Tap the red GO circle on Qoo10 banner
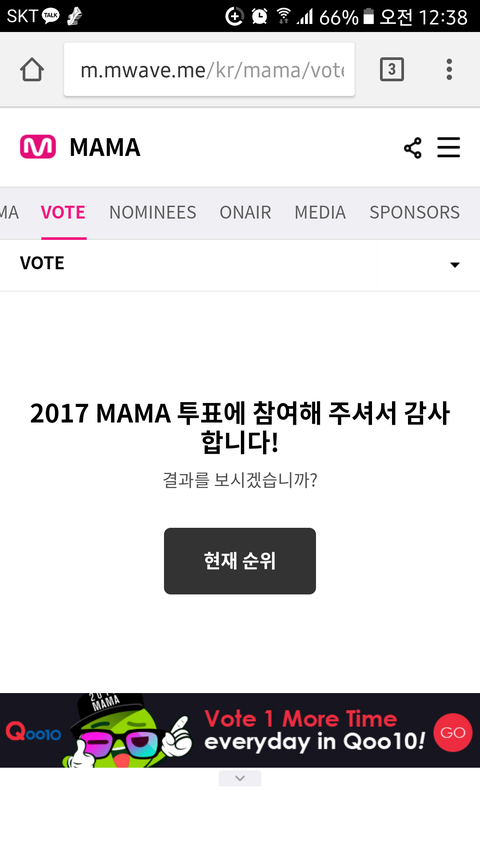 click(x=453, y=732)
